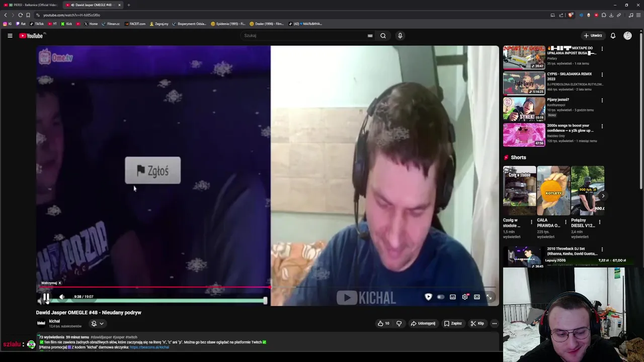644x362 pixels.
Task: Go to the YouTube home logo
Action: pos(31,36)
